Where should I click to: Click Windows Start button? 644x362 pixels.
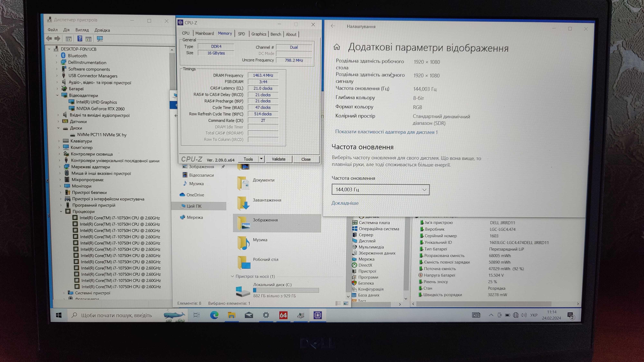click(x=59, y=315)
